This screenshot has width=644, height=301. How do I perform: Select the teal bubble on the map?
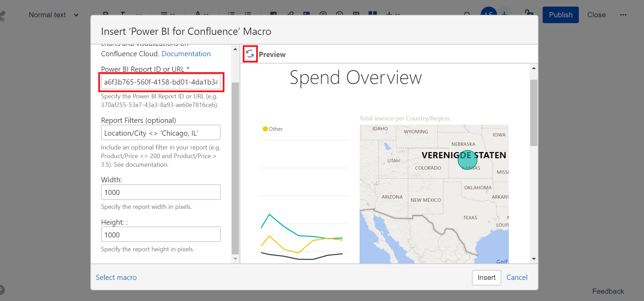(x=467, y=160)
